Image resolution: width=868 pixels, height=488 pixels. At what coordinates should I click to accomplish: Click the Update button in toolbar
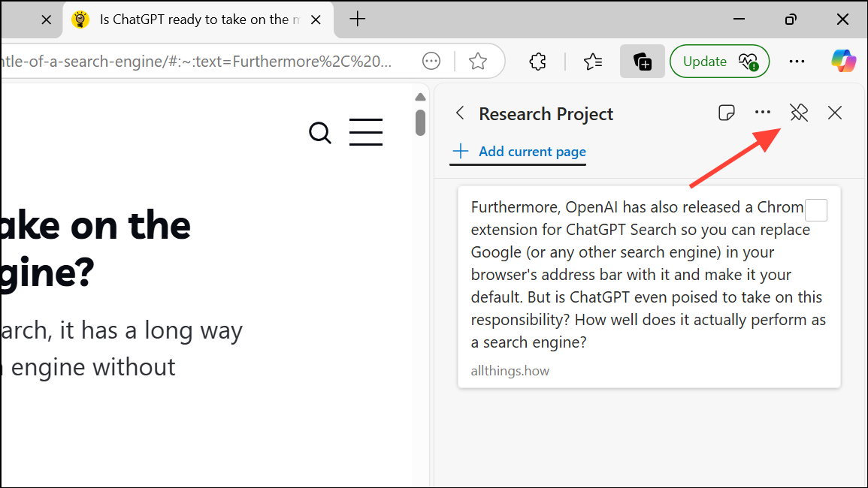tap(720, 62)
